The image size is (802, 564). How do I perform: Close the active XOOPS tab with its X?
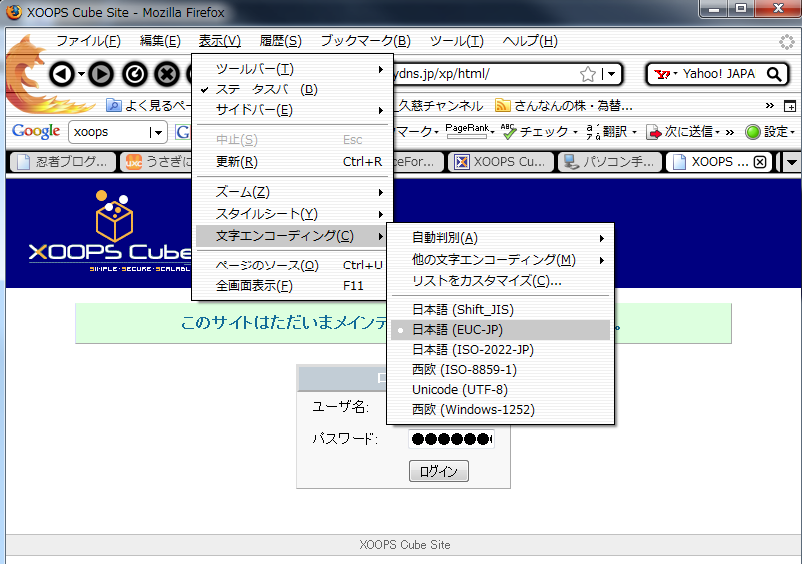click(760, 162)
